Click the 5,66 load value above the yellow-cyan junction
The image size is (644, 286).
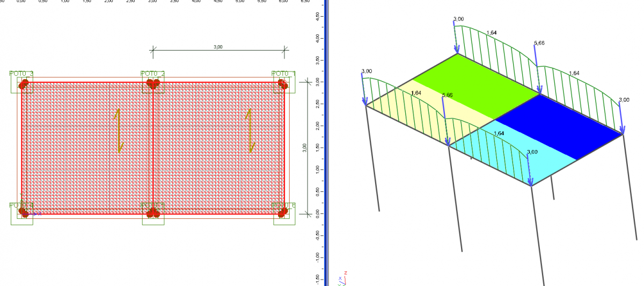coord(447,96)
